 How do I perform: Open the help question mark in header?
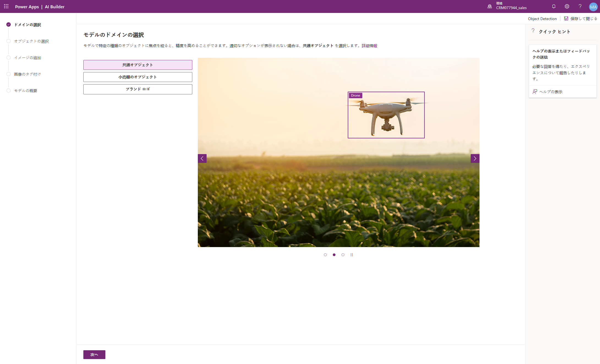tap(580, 6)
